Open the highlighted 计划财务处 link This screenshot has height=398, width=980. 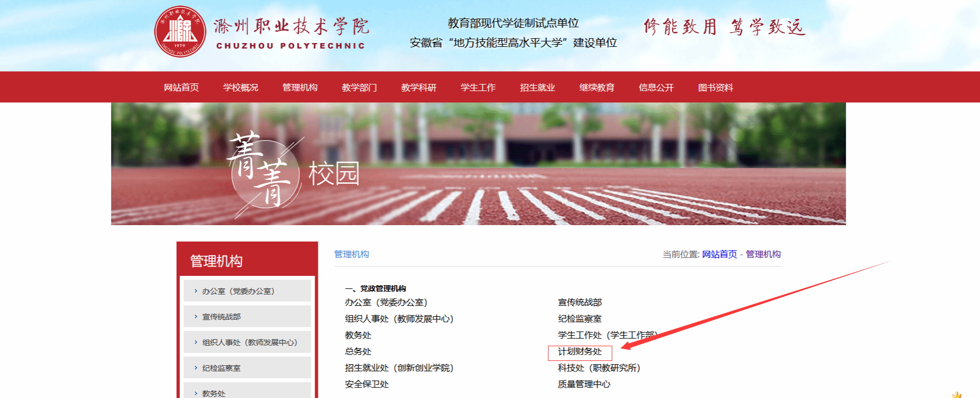tap(580, 352)
